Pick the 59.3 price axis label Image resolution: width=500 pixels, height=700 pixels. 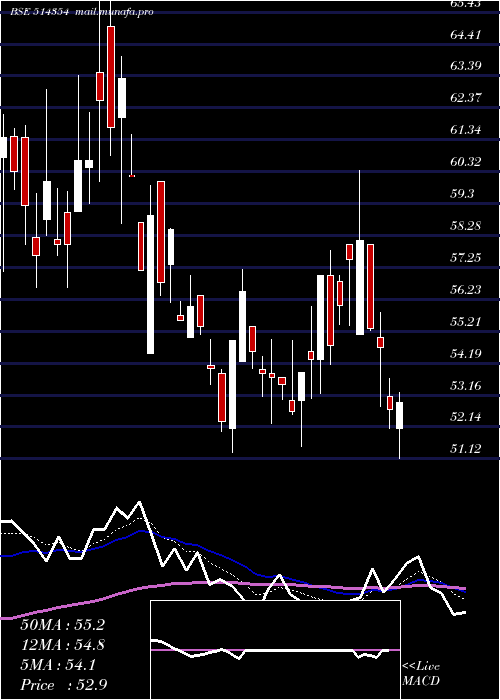[462, 194]
